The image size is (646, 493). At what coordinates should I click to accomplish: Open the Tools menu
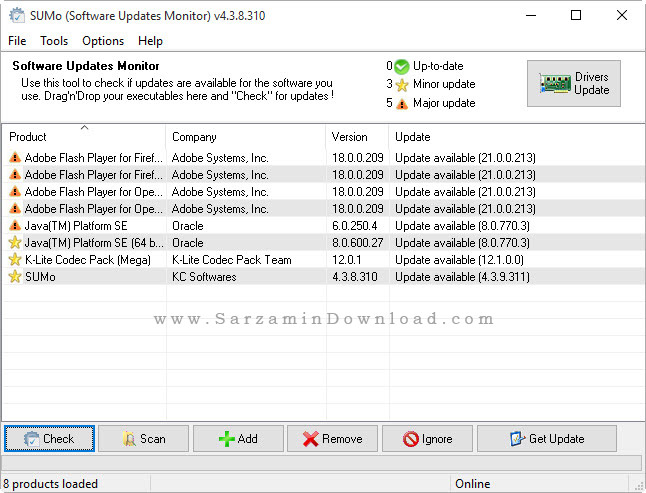point(54,41)
